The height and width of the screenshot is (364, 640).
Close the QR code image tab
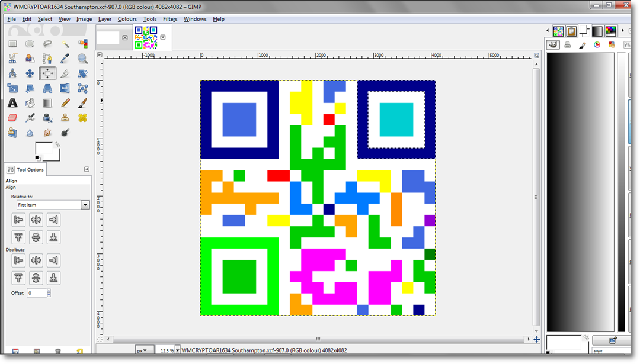pyautogui.click(x=163, y=37)
